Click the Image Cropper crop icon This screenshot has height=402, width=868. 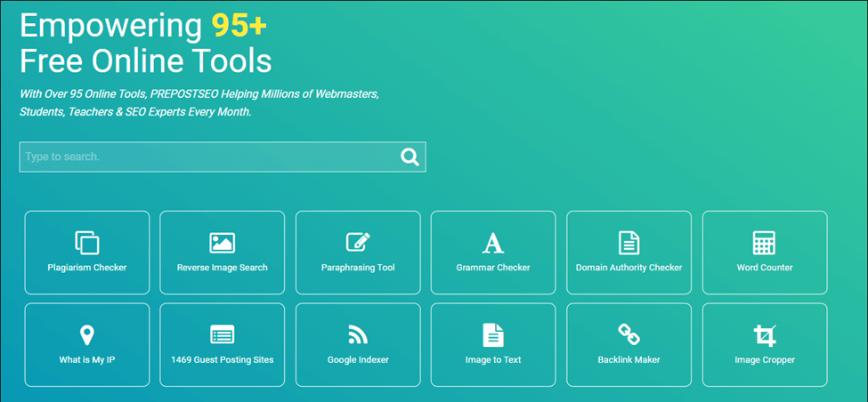[765, 335]
